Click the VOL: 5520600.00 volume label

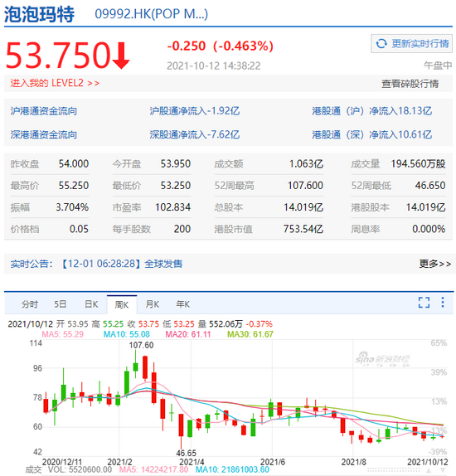[x=80, y=469]
